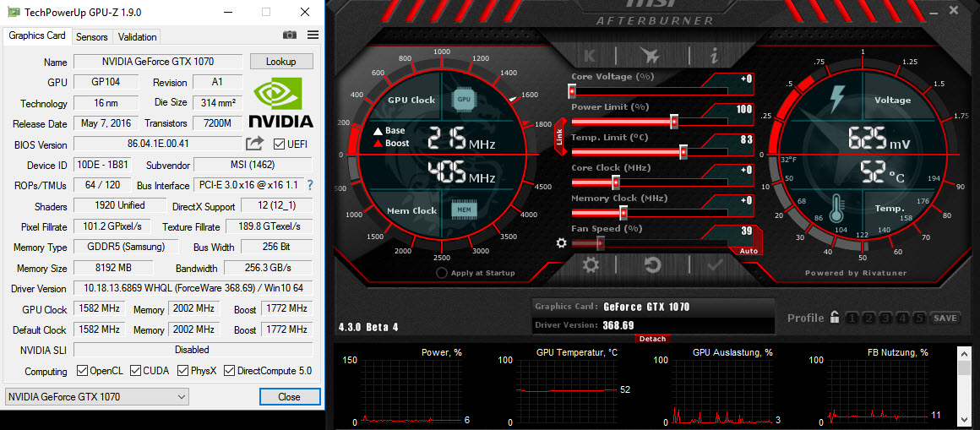
Task: Toggle the DirectCompute 5.0 checkbox
Action: click(x=230, y=371)
